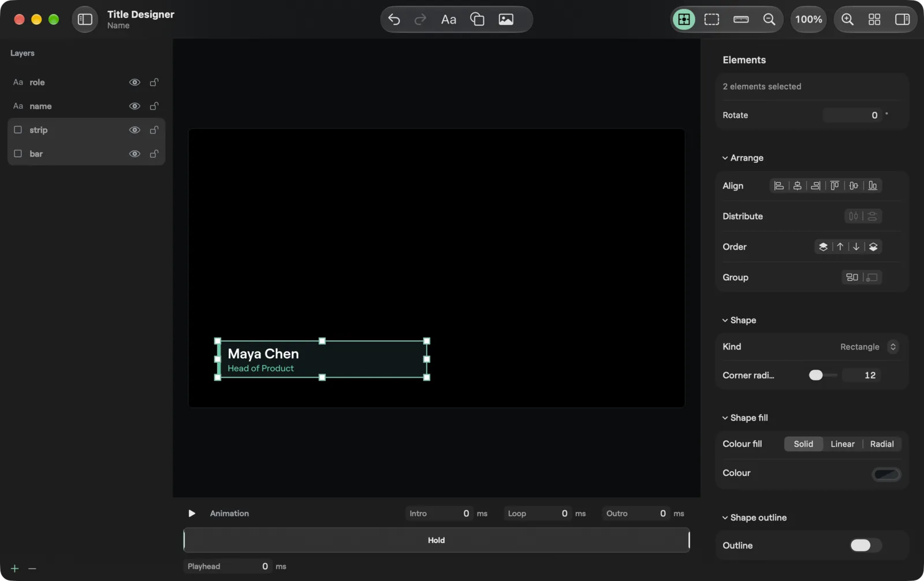Open the Kind dropdown showing Rectangle
This screenshot has width=924, height=581.
(869, 347)
